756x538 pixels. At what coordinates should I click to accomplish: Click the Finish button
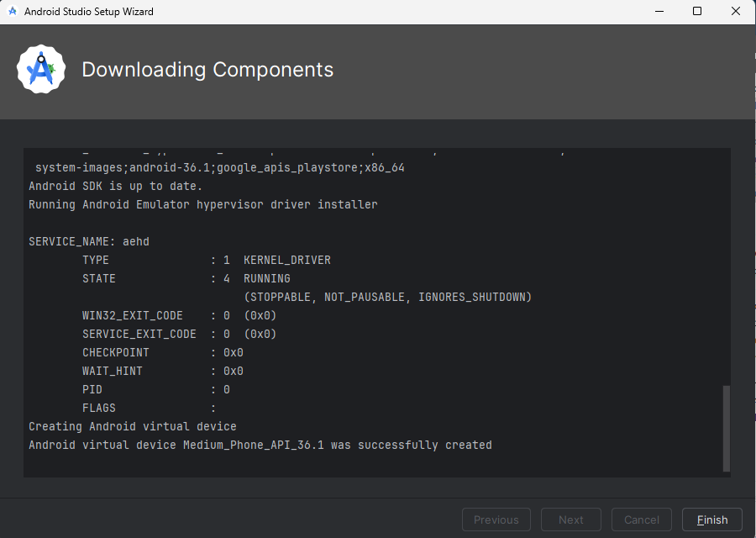tap(711, 520)
